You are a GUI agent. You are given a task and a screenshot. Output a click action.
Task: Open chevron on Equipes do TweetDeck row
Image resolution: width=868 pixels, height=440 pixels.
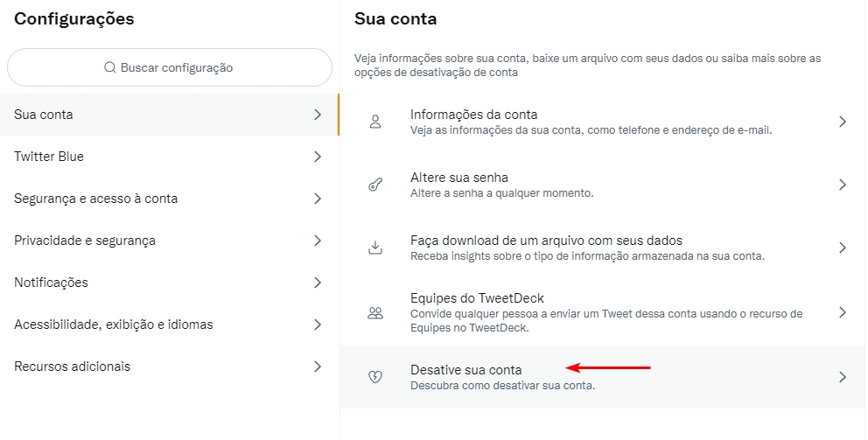pos(843,312)
